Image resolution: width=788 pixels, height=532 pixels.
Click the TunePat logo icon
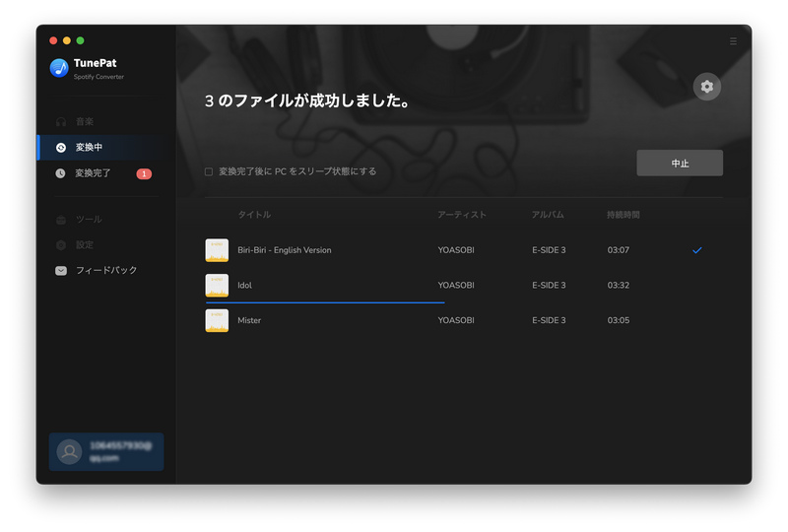point(59,67)
